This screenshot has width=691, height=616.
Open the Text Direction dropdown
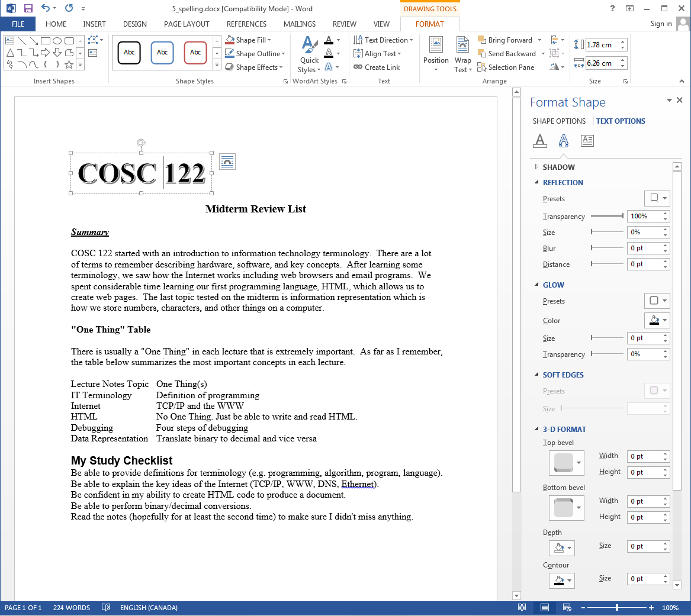tap(383, 40)
